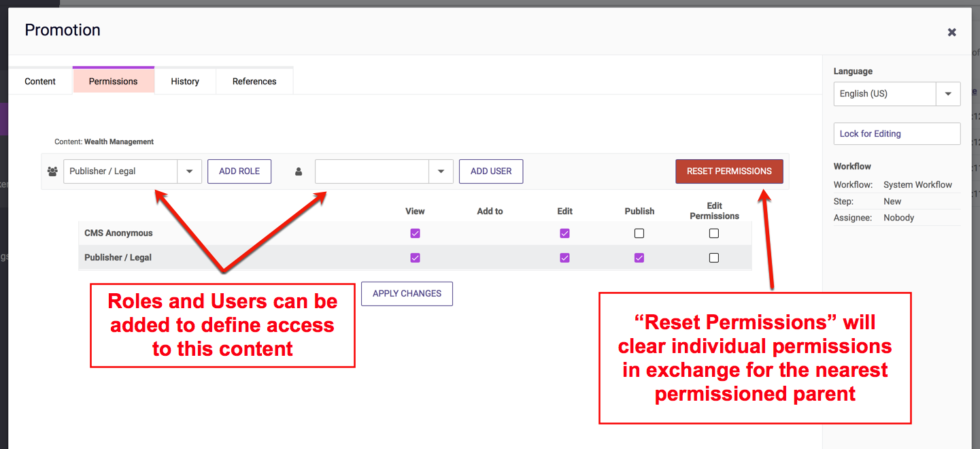Click Apply Changes button
Viewport: 980px width, 449px height.
(x=407, y=294)
